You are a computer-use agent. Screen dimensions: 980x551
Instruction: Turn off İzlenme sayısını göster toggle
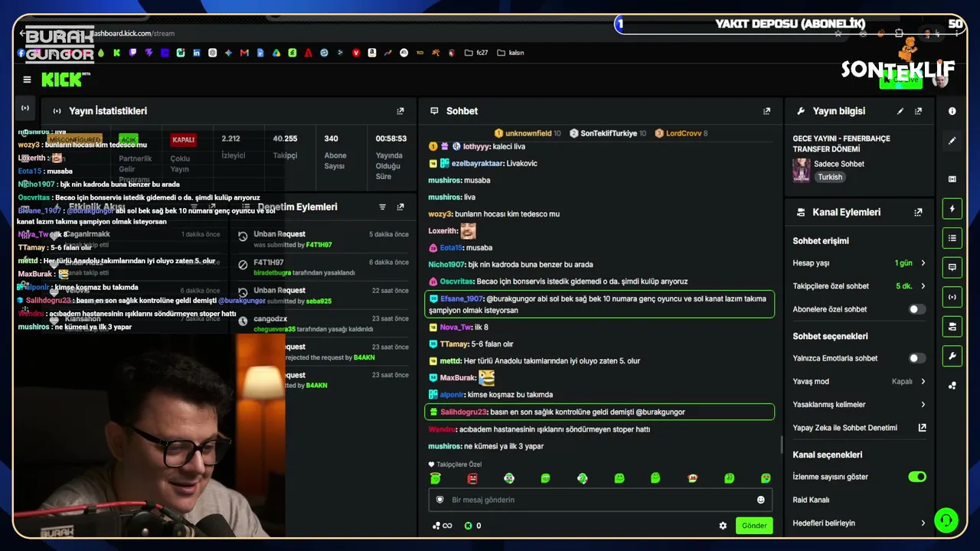tap(916, 477)
